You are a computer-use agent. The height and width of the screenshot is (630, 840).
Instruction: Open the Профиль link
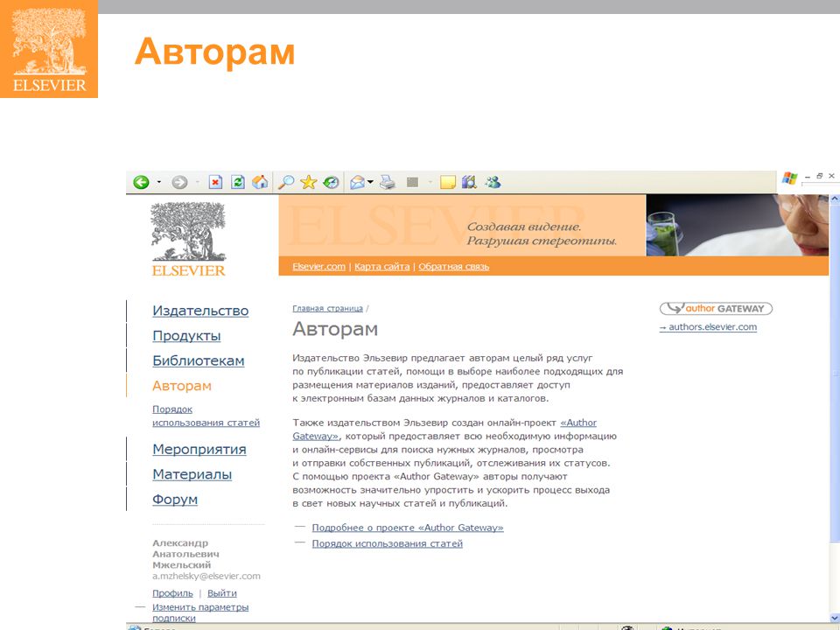172,593
